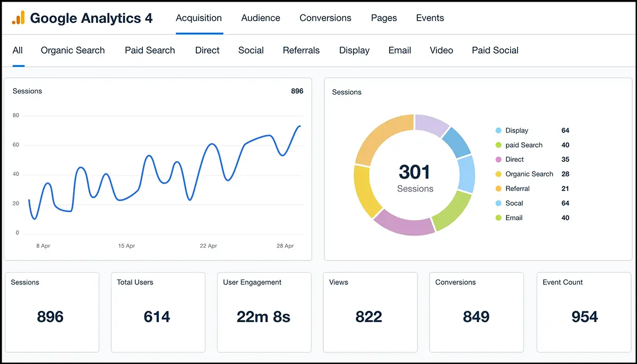This screenshot has width=637, height=364.
Task: Click the Display legend color dot
Action: tap(498, 131)
